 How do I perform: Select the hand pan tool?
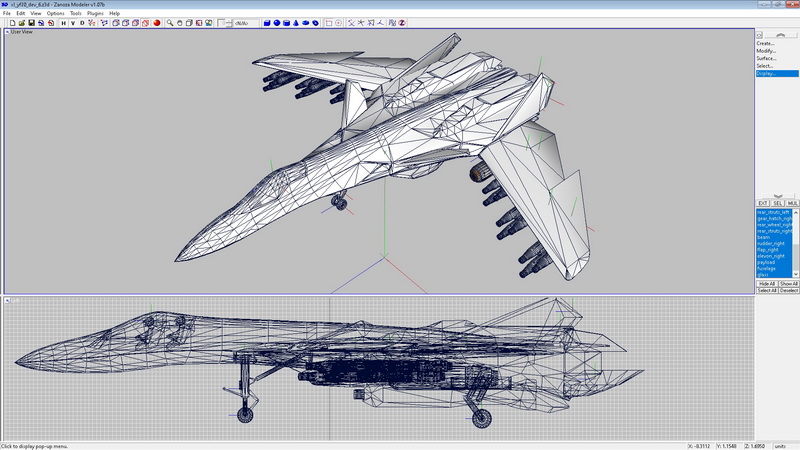coord(179,23)
